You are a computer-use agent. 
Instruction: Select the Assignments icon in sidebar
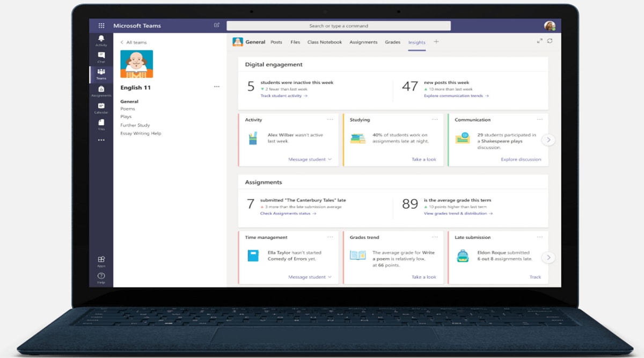point(101,90)
